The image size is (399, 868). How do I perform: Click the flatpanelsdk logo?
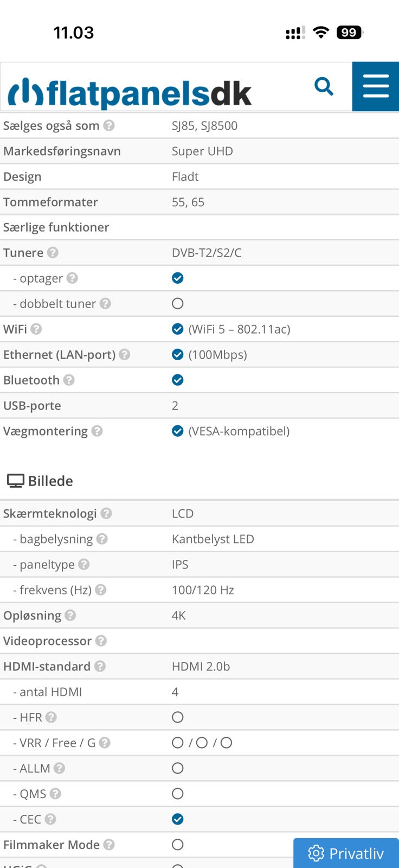(x=130, y=93)
